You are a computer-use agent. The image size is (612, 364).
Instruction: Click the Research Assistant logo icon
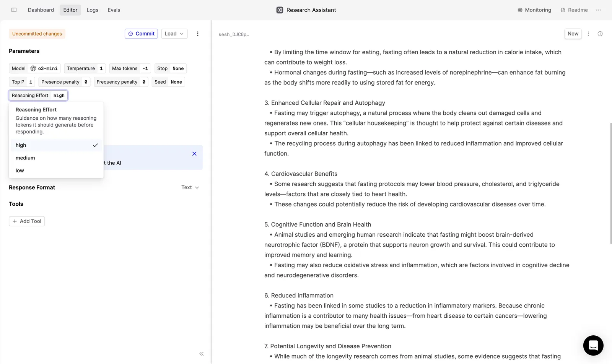(280, 10)
